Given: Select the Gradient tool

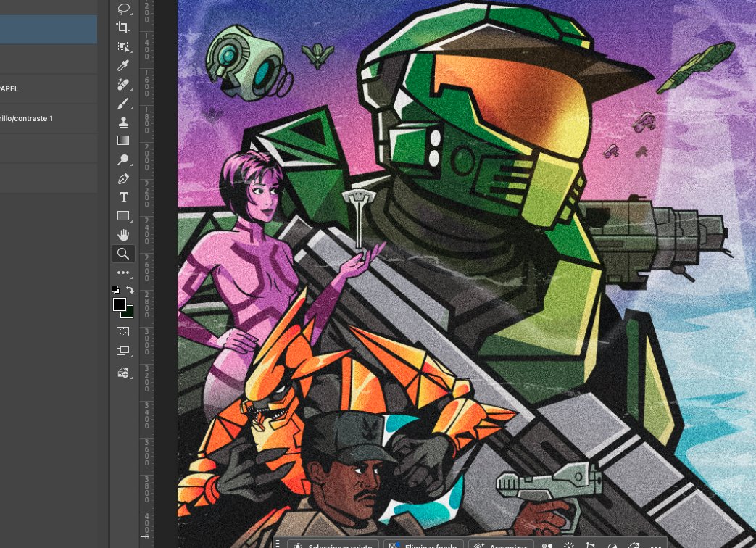Looking at the screenshot, I should (x=123, y=140).
